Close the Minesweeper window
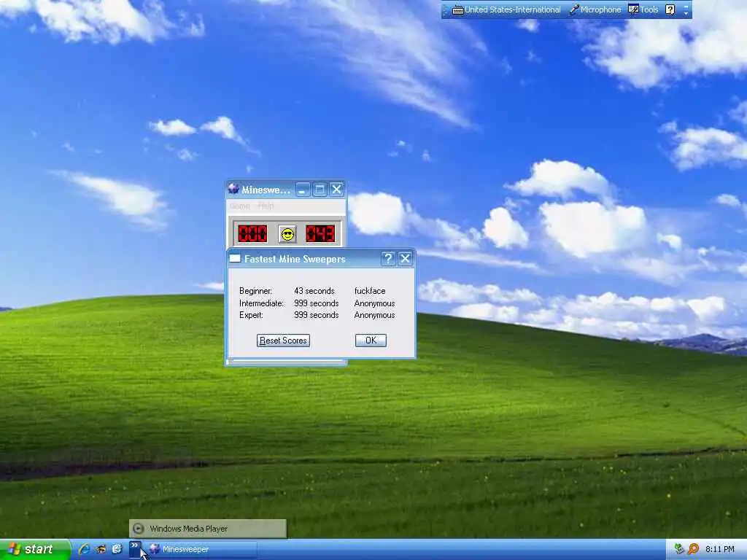The image size is (747, 560). (337, 190)
